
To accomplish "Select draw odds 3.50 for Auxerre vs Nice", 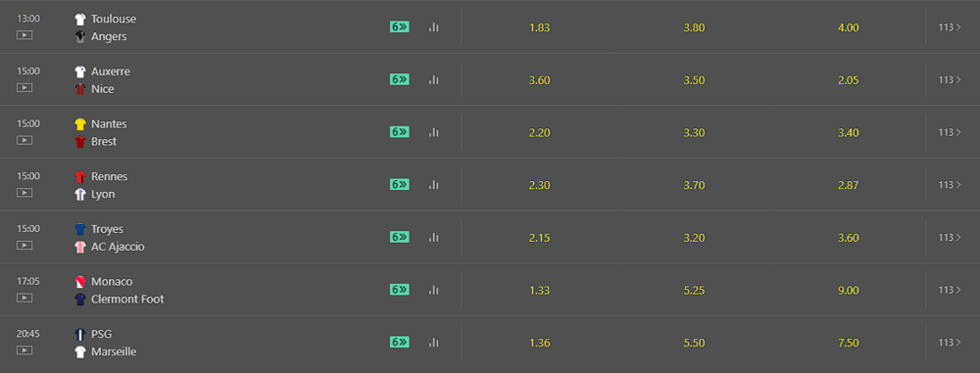I will [695, 80].
